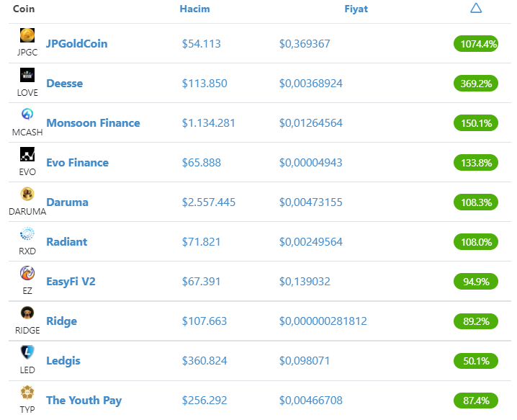Open the Ledgis coin link
The height and width of the screenshot is (420, 517).
click(x=63, y=361)
